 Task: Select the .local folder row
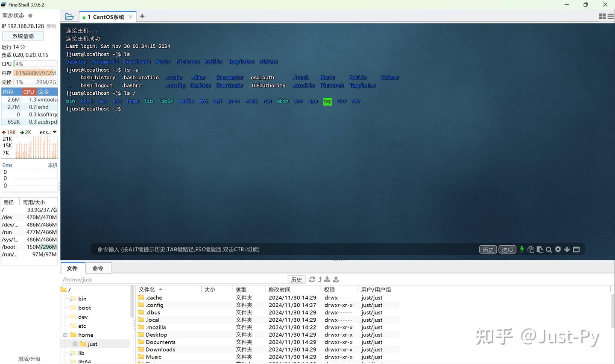tap(268, 320)
